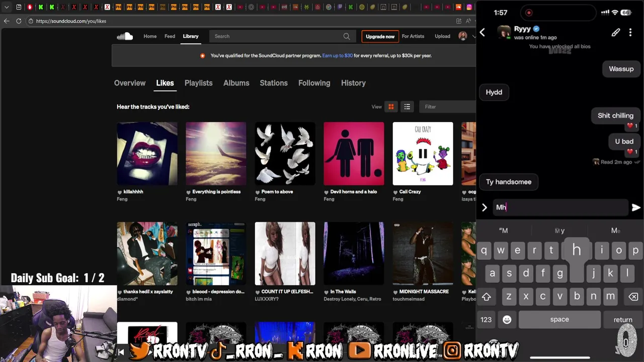Image resolution: width=644 pixels, height=362 pixels.
Task: Unlike the killahhhh track heart
Action: click(x=120, y=192)
